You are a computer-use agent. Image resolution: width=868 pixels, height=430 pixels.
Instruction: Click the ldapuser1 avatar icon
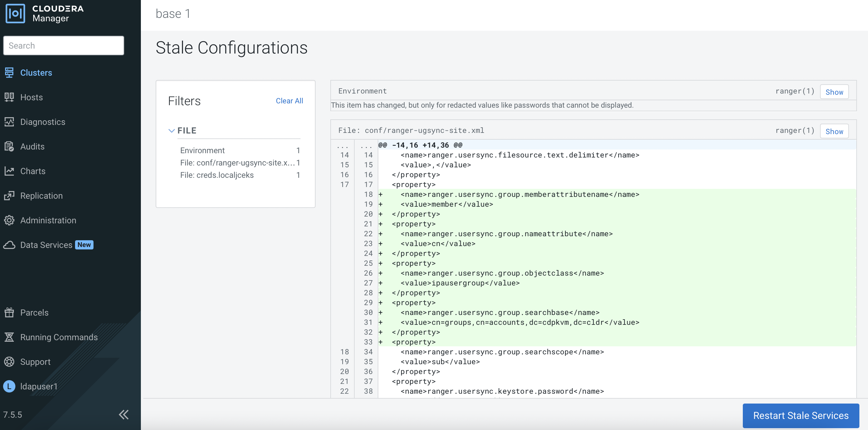(x=9, y=386)
